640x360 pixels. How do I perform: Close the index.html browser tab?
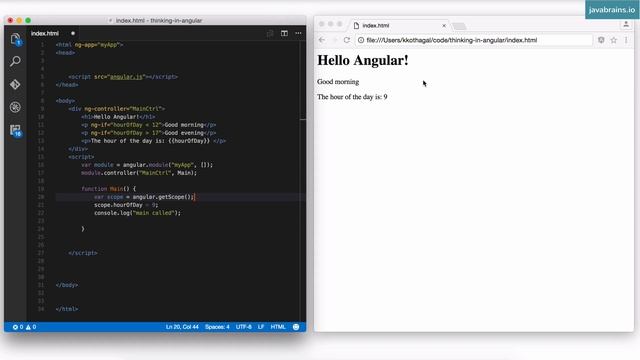coord(444,25)
